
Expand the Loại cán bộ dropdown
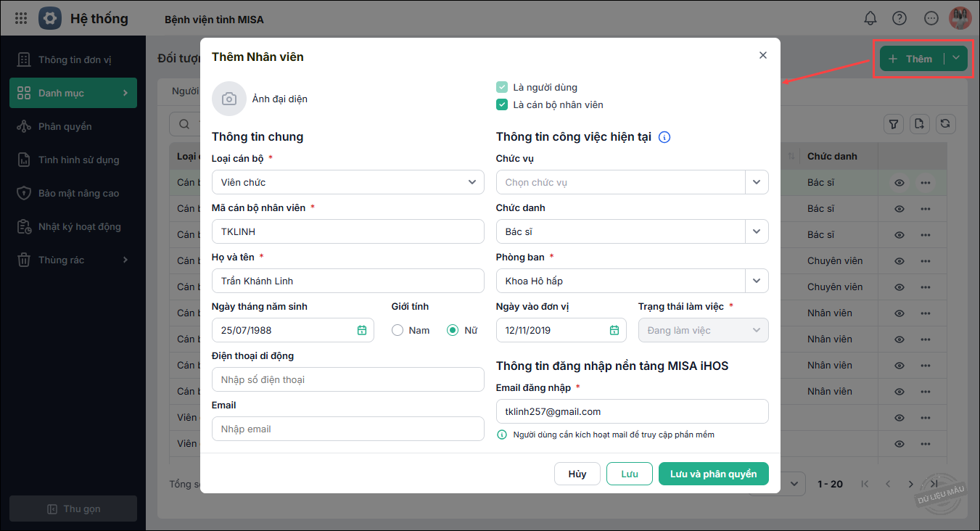pos(472,182)
